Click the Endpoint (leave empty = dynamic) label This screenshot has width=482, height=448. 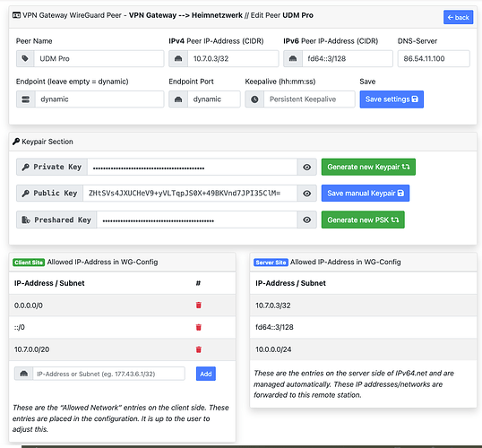click(x=73, y=82)
